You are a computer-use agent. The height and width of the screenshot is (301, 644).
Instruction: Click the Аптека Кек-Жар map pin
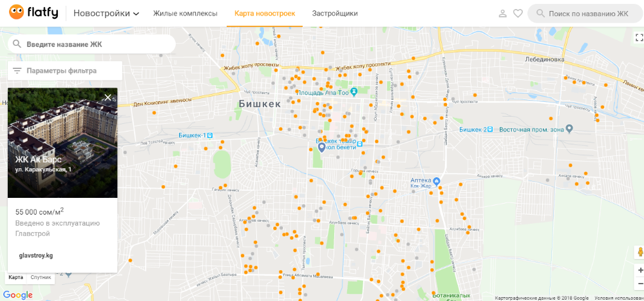tap(437, 180)
